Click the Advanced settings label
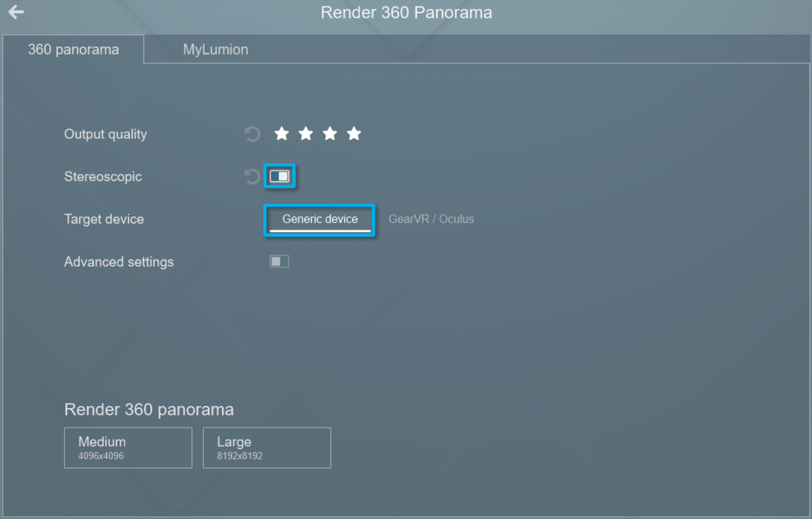The image size is (812, 519). coord(119,262)
